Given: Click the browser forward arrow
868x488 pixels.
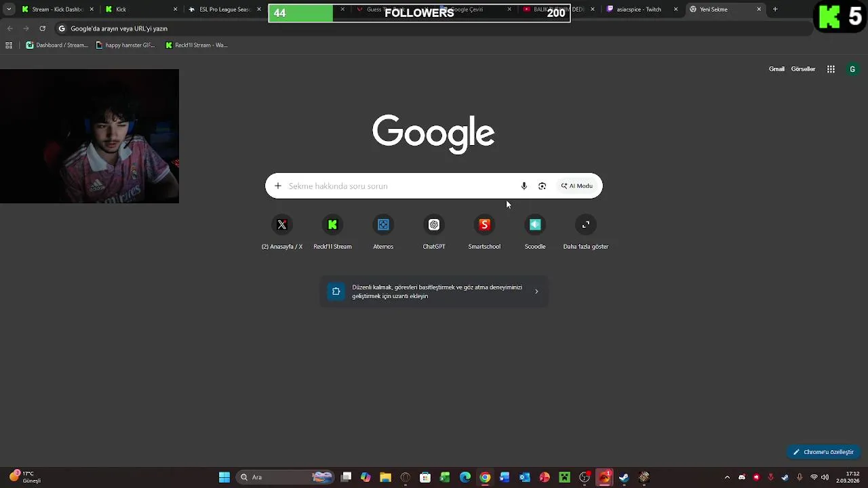Looking at the screenshot, I should [x=26, y=28].
